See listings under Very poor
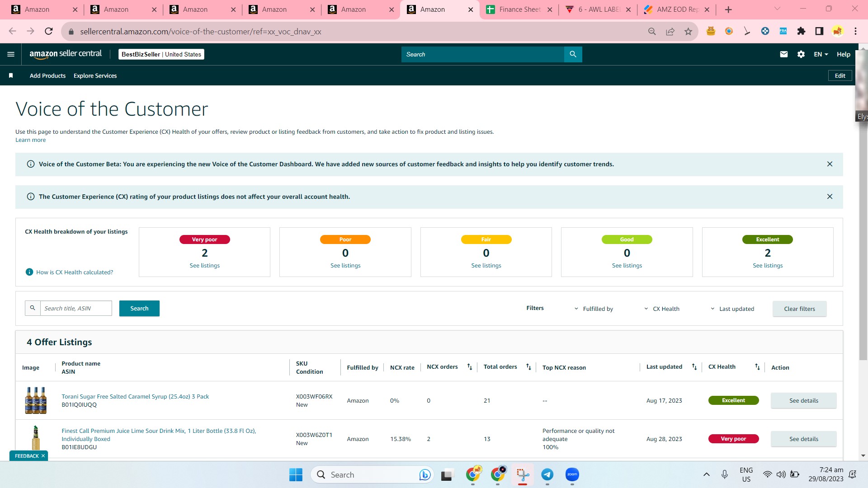The height and width of the screenshot is (488, 868). (x=204, y=266)
